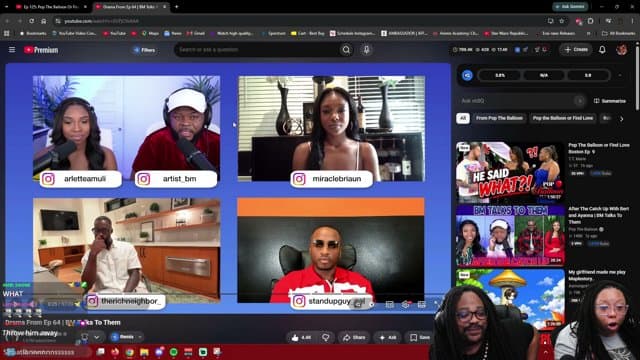Select the Pop the Balloon or Find Love chip

[x=562, y=118]
